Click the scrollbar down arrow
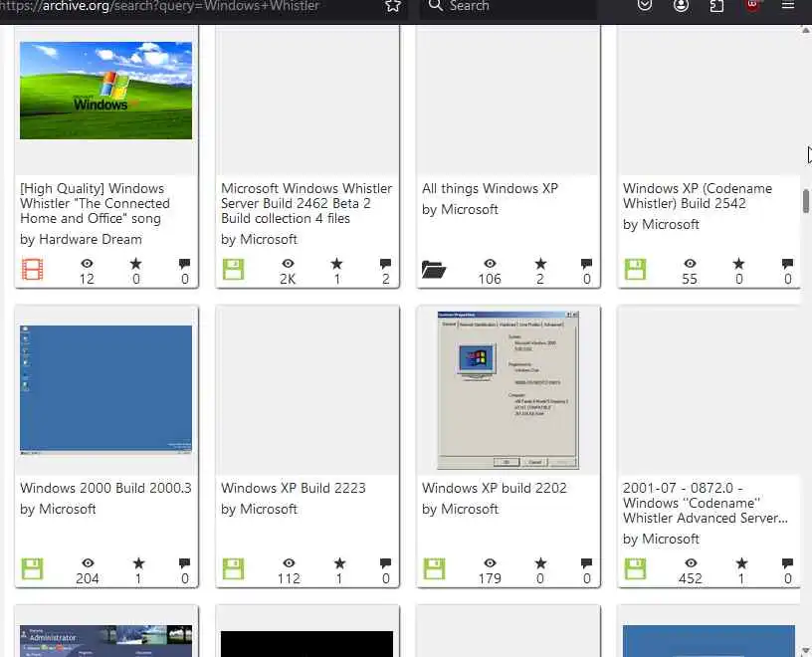Screen dimensions: 812x657 click(x=806, y=650)
